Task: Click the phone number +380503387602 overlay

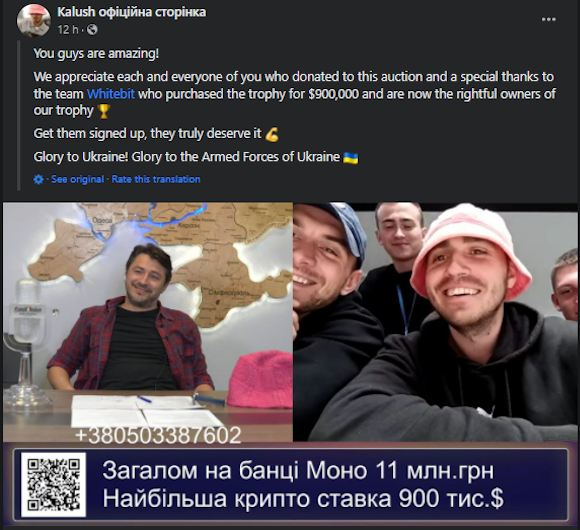Action: (x=158, y=435)
